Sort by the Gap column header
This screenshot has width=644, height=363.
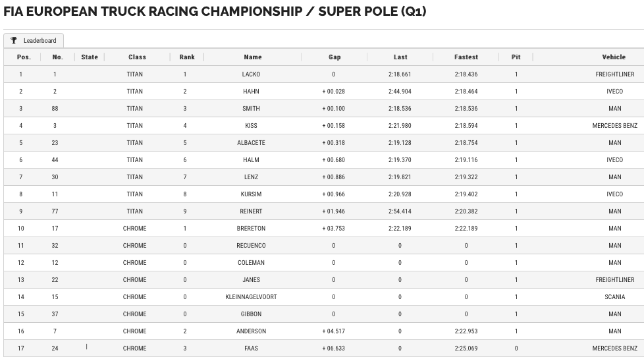[335, 57]
